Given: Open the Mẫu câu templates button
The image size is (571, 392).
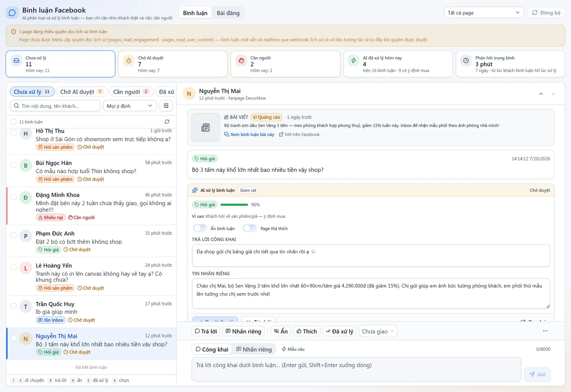Looking at the screenshot, I should 293,349.
